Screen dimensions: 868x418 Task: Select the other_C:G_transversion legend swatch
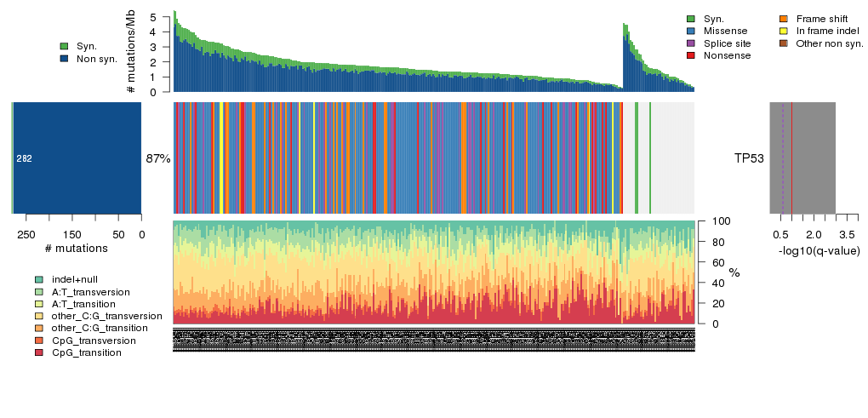click(39, 316)
